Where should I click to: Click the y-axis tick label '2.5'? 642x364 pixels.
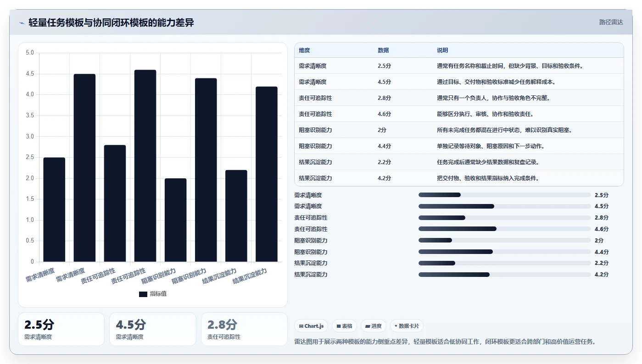click(x=30, y=157)
